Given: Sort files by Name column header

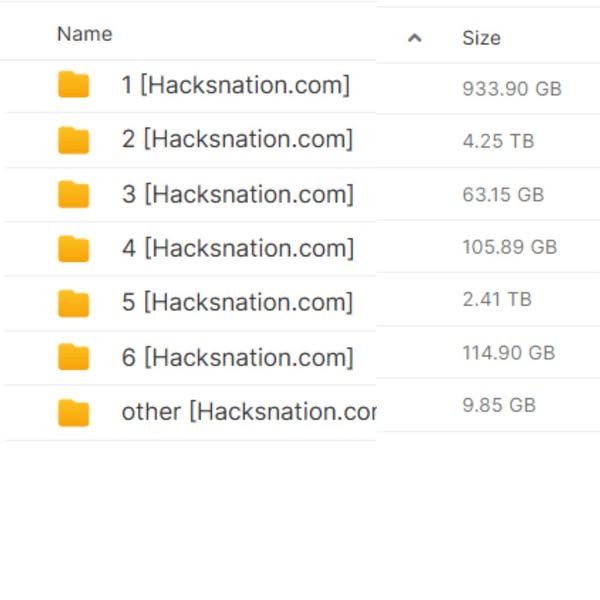Looking at the screenshot, I should point(84,34).
